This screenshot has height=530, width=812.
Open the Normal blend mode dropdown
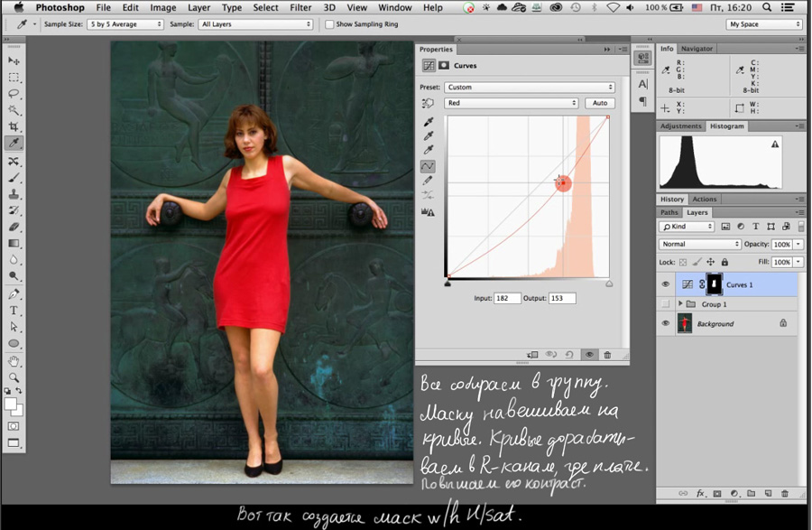[x=699, y=244]
